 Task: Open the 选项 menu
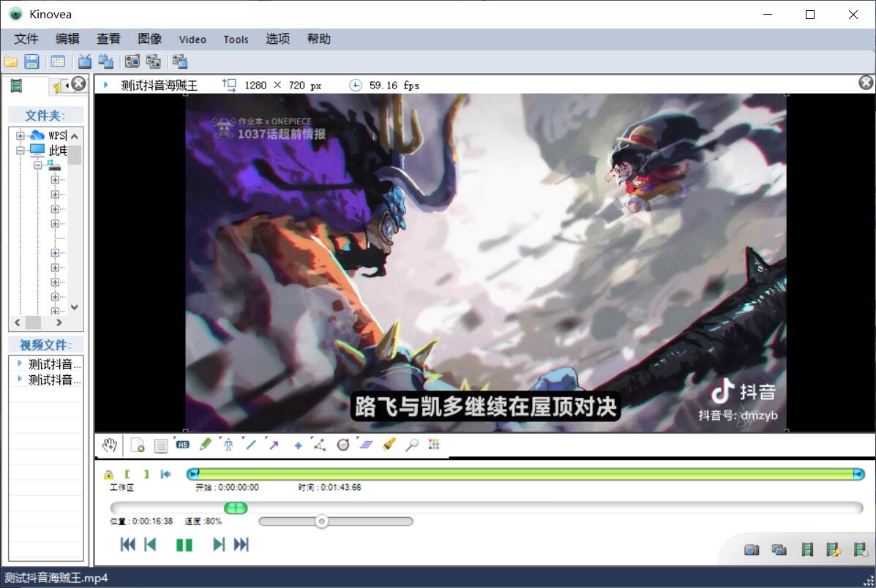[277, 39]
